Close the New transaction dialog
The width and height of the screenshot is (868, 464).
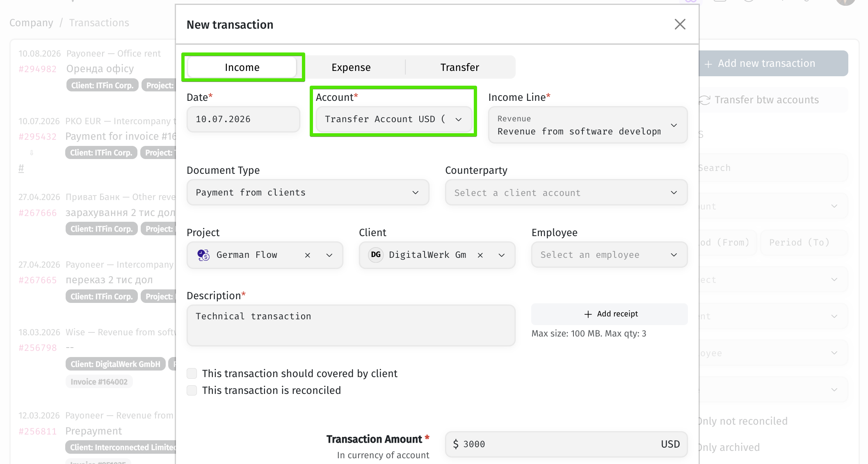click(680, 25)
